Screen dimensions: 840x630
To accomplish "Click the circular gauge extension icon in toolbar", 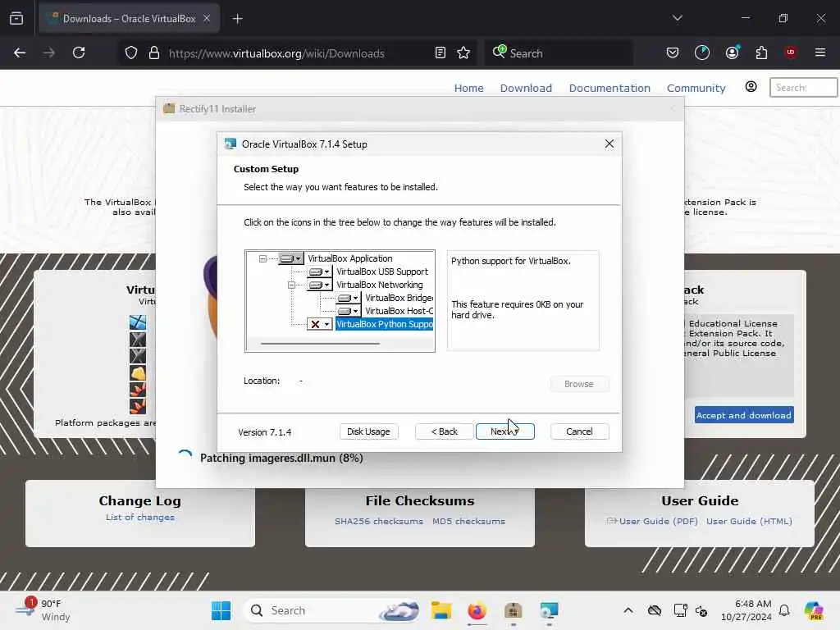I will (702, 52).
